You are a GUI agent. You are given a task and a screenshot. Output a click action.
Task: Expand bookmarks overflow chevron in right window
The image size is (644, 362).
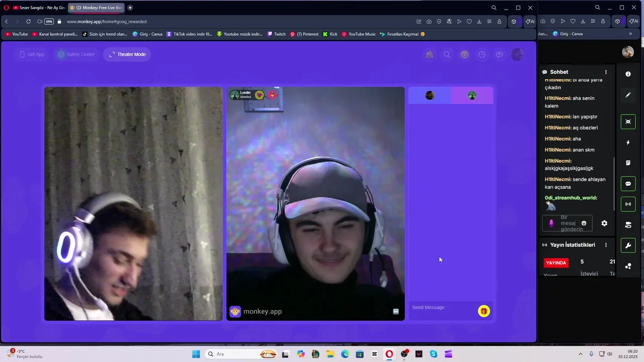(630, 34)
